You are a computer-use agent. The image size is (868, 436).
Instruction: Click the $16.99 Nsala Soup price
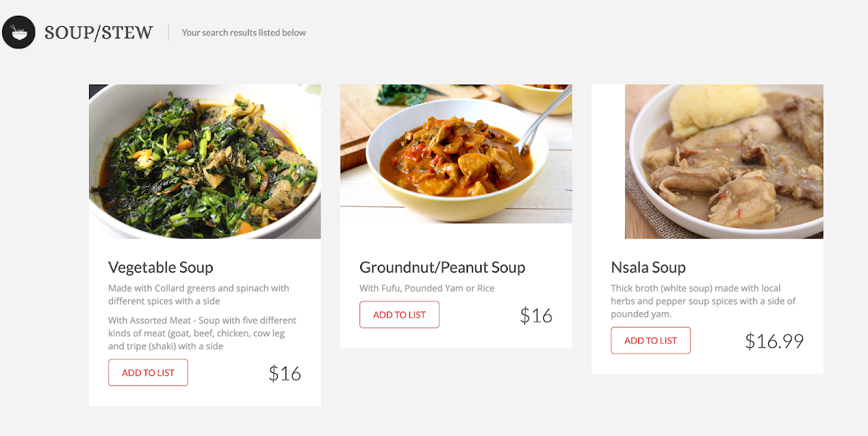coord(774,341)
